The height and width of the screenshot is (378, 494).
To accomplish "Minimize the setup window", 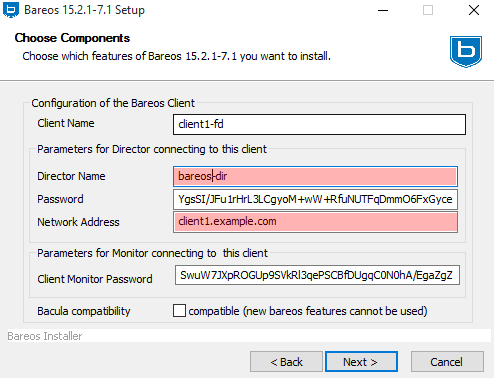I will pos(383,10).
